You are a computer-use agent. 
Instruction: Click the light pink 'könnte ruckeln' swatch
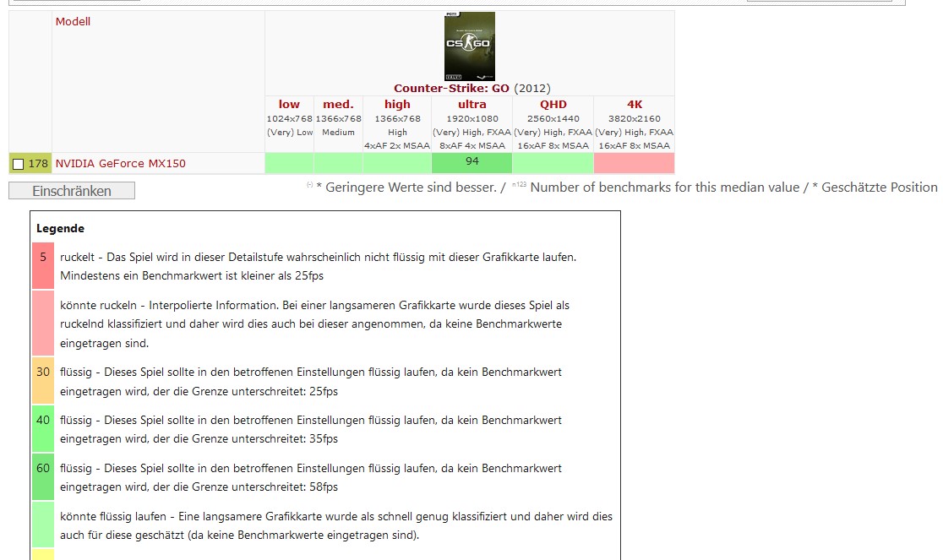tap(43, 323)
